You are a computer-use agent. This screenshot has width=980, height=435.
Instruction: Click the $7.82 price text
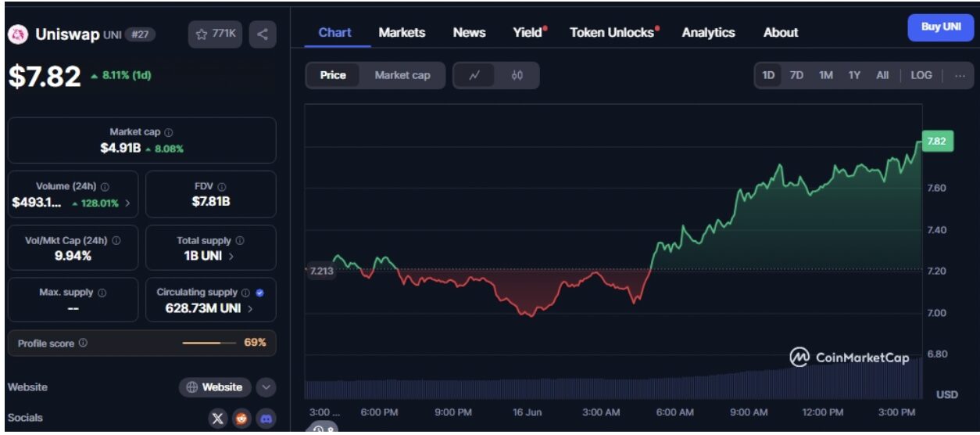click(x=45, y=76)
